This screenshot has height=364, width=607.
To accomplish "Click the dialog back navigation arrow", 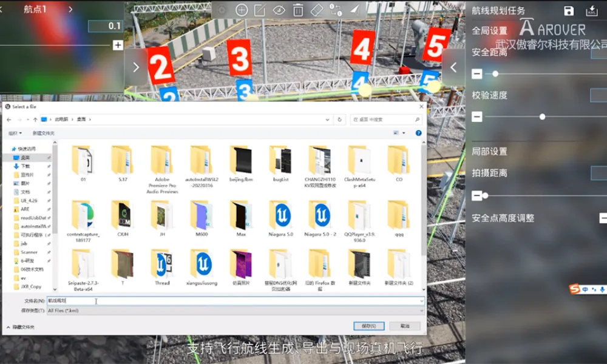I will (9, 120).
